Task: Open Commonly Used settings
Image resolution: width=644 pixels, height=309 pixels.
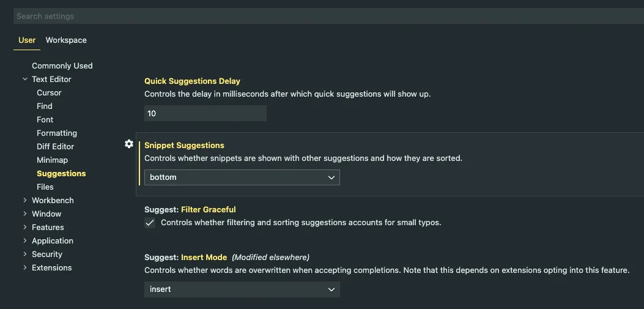Action: pos(62,66)
